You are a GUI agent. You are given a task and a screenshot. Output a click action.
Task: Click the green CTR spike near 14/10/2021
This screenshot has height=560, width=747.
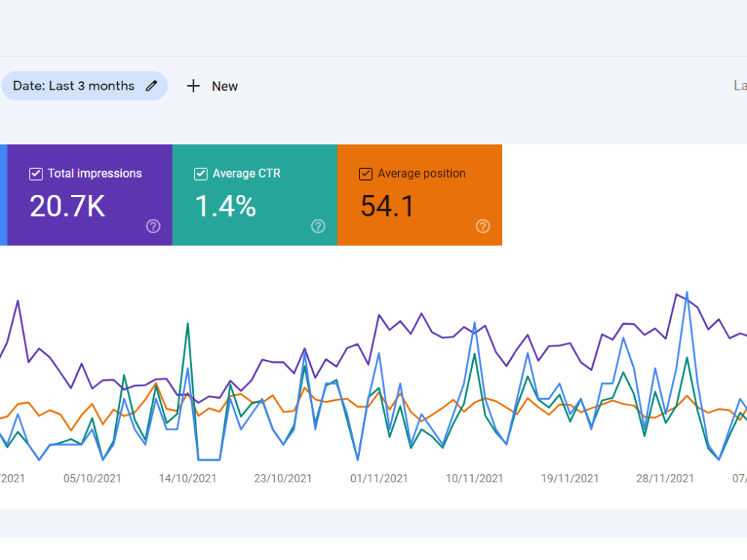tap(187, 324)
